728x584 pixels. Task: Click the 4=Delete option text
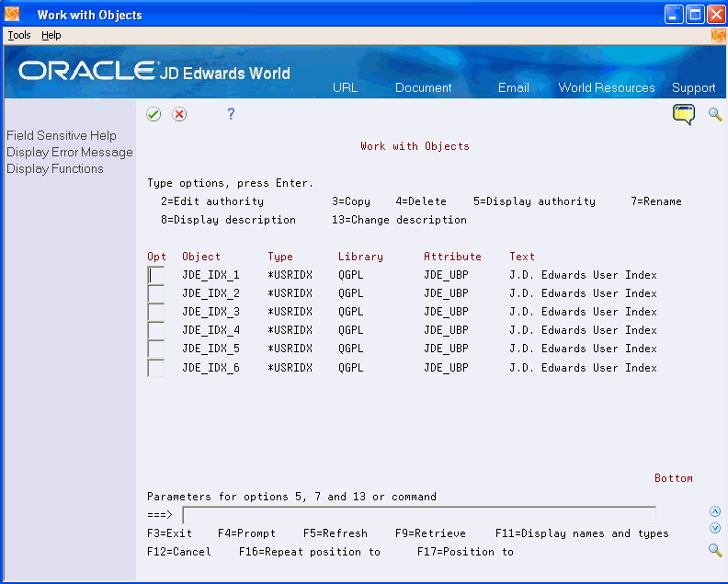point(421,201)
